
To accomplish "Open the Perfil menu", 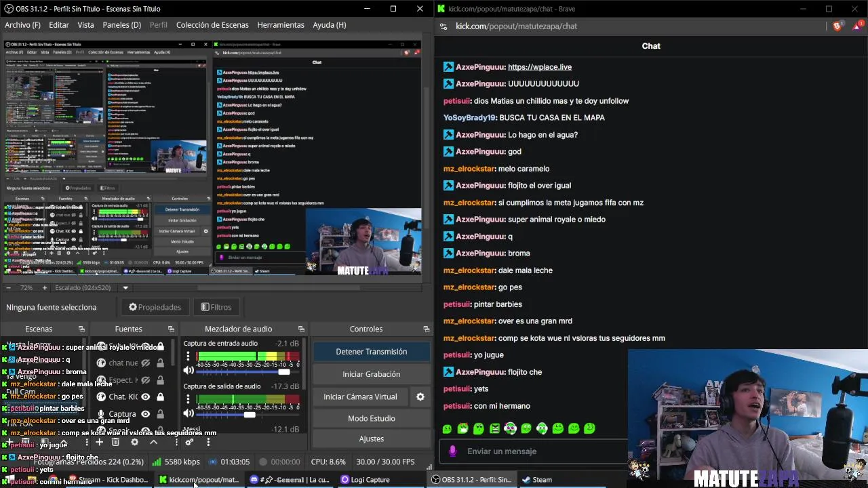I will point(159,25).
